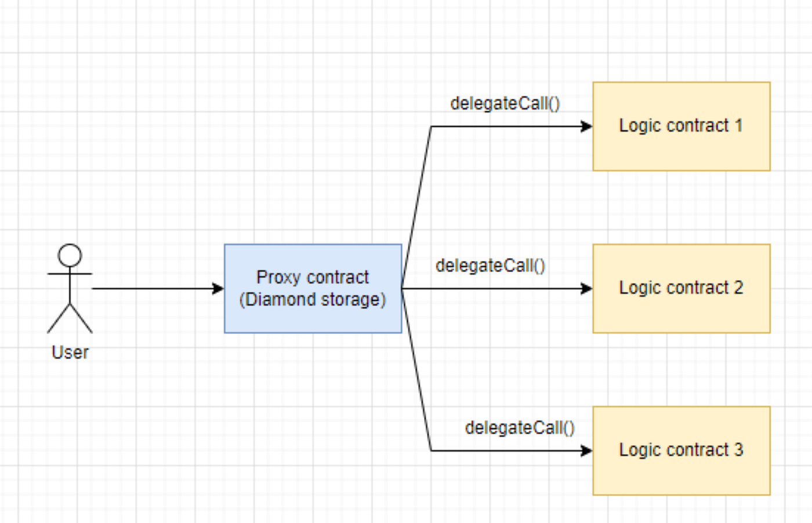The height and width of the screenshot is (523, 812).
Task: Click the User label text
Action: click(70, 353)
